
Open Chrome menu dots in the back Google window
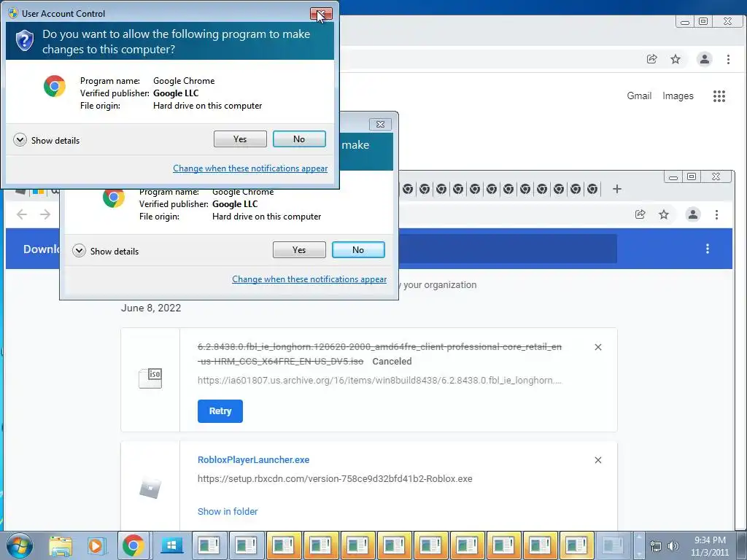[x=728, y=59]
